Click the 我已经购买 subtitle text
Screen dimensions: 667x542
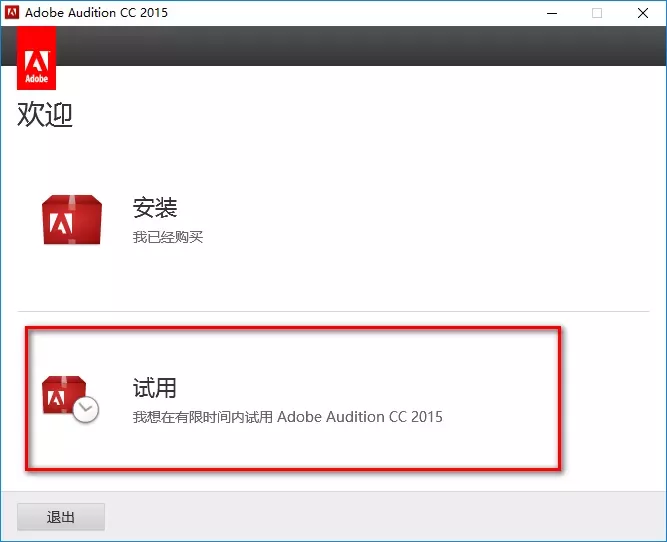pyautogui.click(x=168, y=237)
